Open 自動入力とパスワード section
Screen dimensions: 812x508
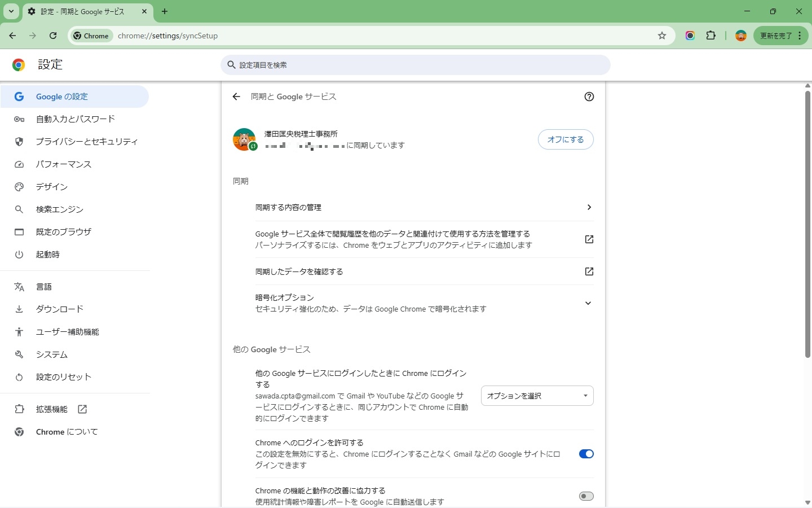[x=74, y=119]
